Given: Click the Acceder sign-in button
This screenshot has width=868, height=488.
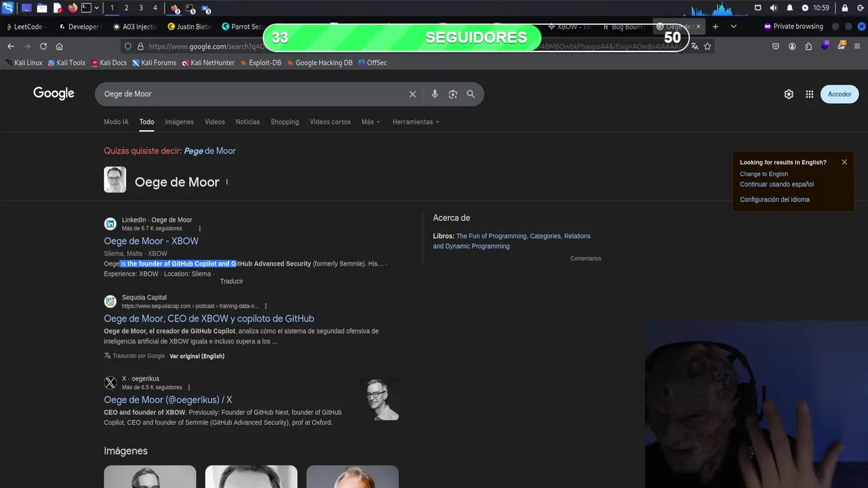Looking at the screenshot, I should [840, 94].
